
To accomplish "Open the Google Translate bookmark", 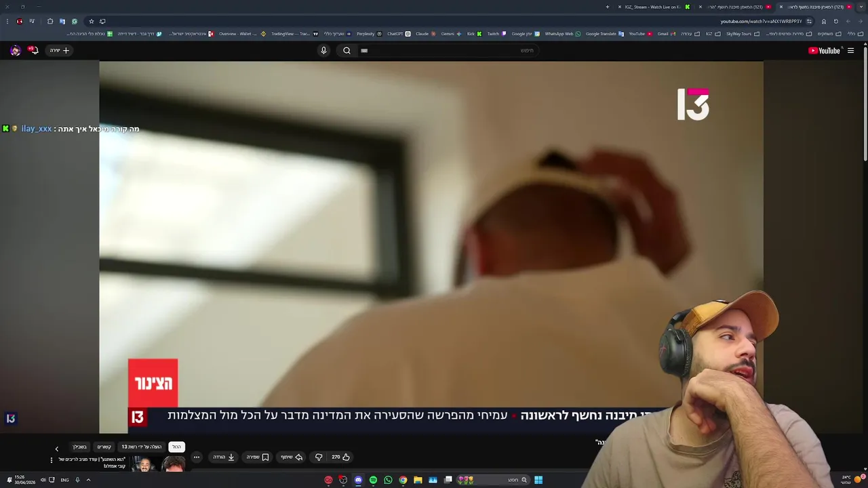I will [x=604, y=33].
